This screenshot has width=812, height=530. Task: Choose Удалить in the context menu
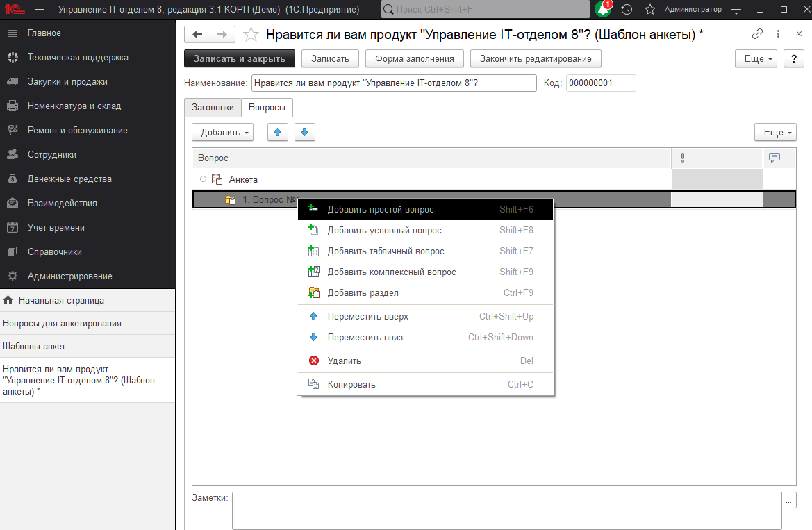[344, 361]
